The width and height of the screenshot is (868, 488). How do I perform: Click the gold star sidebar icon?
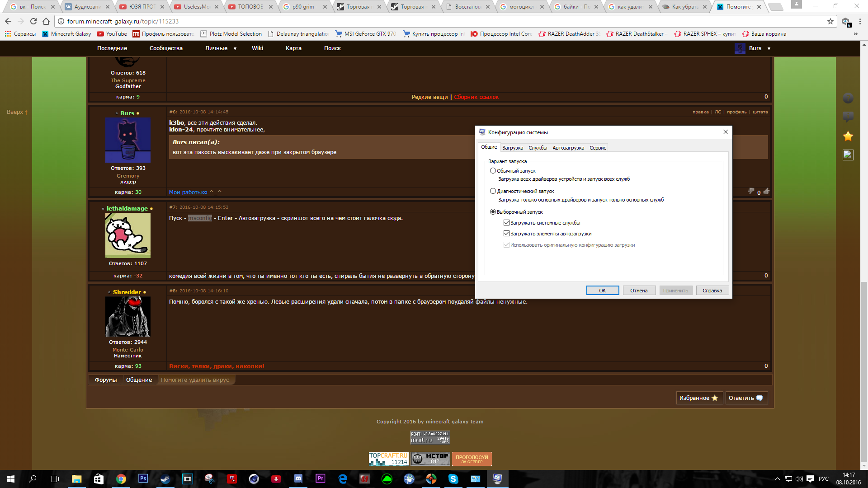click(848, 136)
